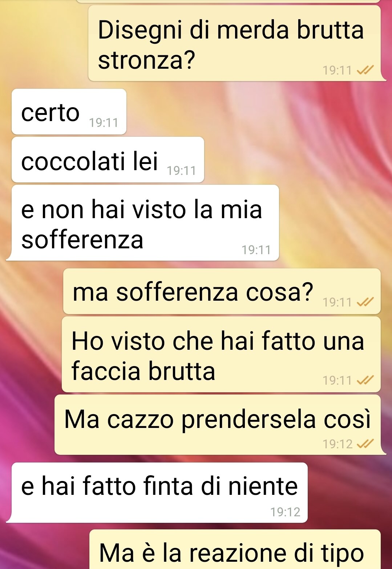Tap the 'Disegni di merda brutta stronza?' message

click(235, 43)
